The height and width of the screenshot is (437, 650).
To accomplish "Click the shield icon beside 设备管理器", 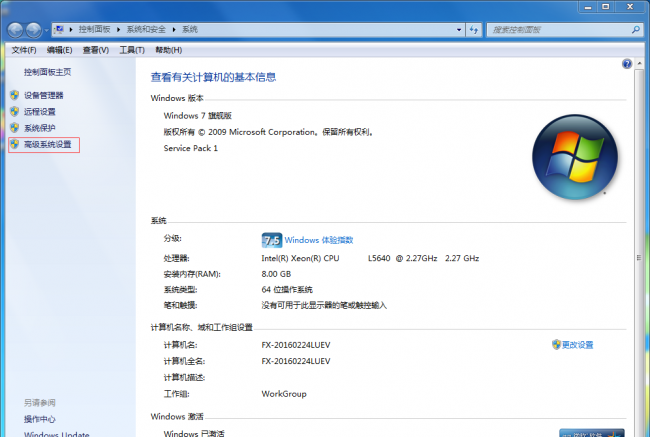I will click(15, 95).
